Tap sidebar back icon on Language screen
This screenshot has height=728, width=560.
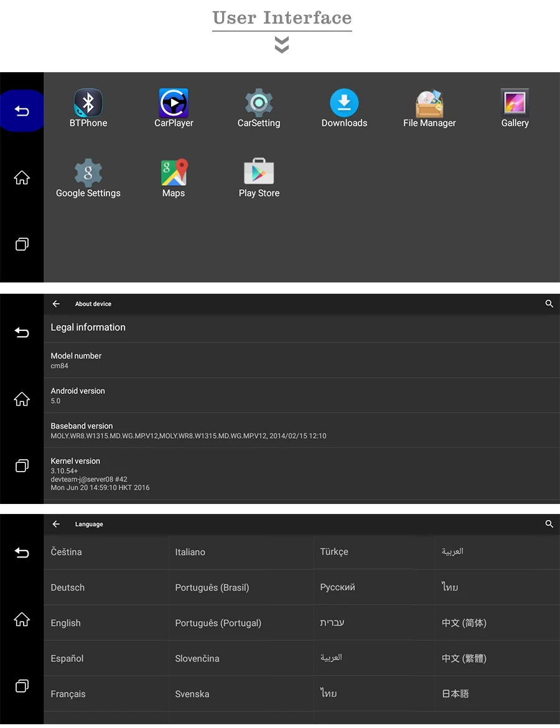pyautogui.click(x=22, y=553)
